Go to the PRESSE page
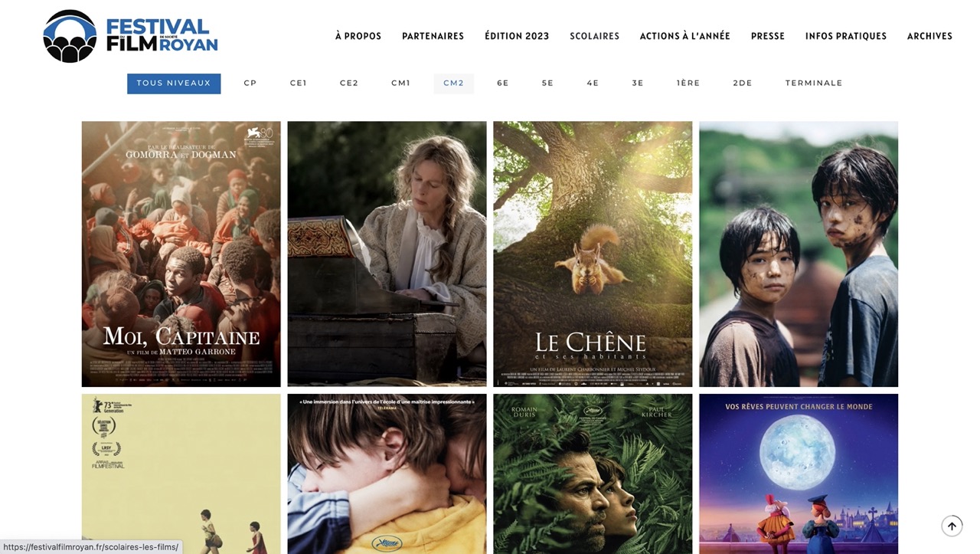Viewport: 980px width, 554px height. pos(768,36)
